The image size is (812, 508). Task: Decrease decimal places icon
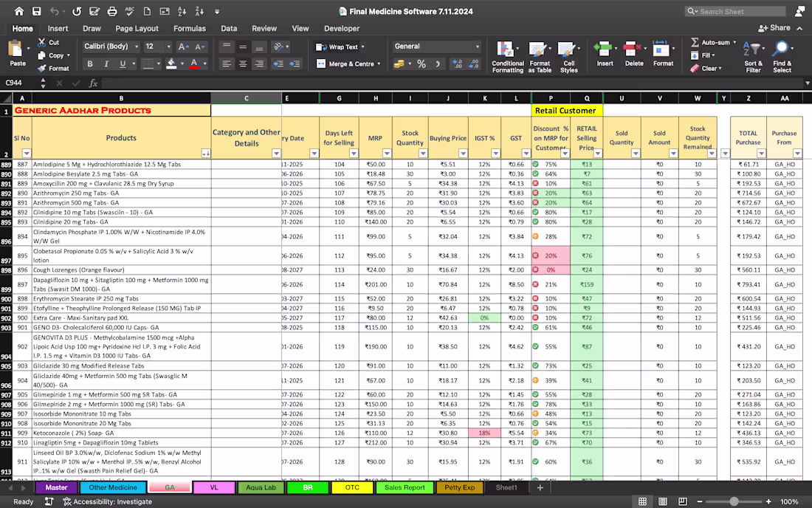click(x=474, y=63)
